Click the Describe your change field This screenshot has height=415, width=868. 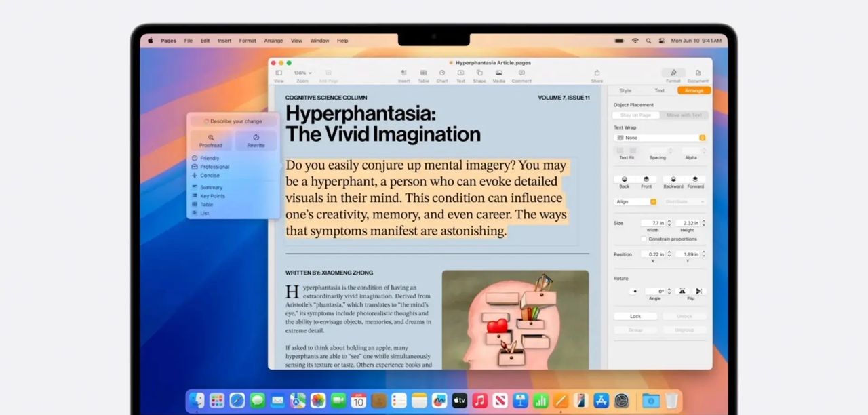tap(233, 121)
